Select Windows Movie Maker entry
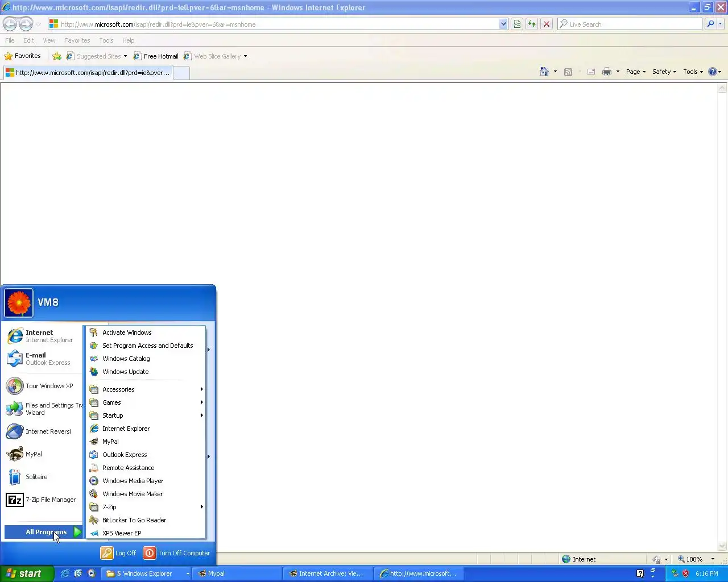This screenshot has height=582, width=728. [146, 494]
